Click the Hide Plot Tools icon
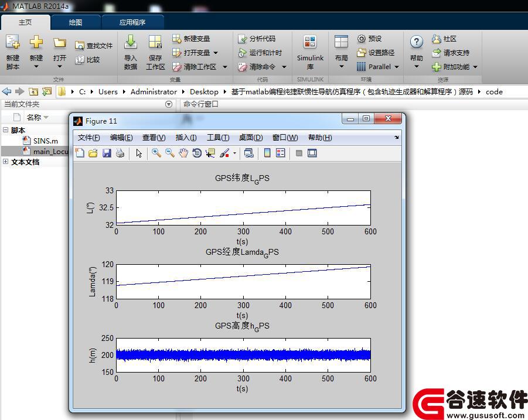The width and height of the screenshot is (528, 420). [299, 153]
